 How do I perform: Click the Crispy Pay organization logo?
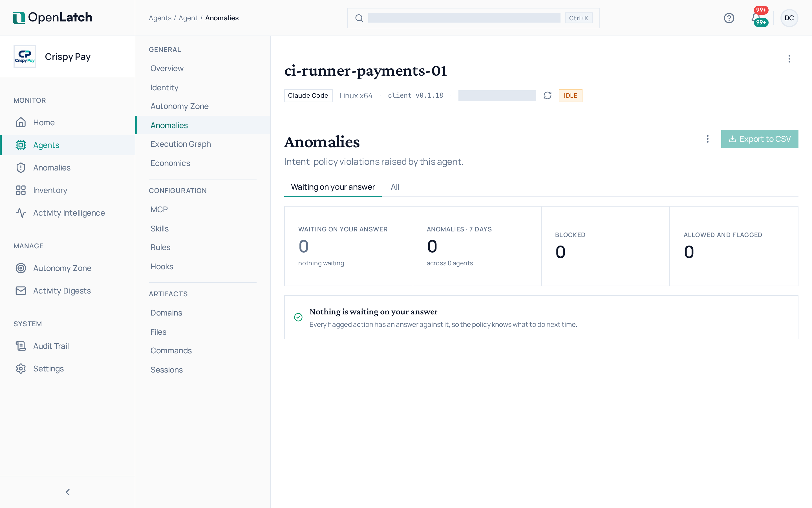pyautogui.click(x=25, y=56)
